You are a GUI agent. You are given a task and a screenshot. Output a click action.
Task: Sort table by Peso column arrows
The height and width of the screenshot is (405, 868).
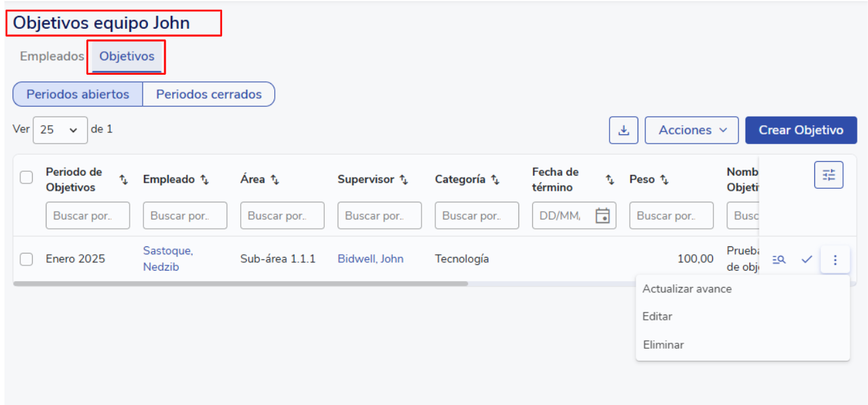(x=664, y=180)
